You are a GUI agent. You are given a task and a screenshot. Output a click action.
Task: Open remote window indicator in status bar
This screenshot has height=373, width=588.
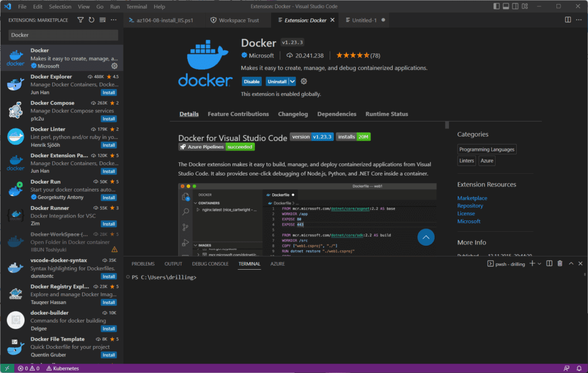(x=7, y=368)
